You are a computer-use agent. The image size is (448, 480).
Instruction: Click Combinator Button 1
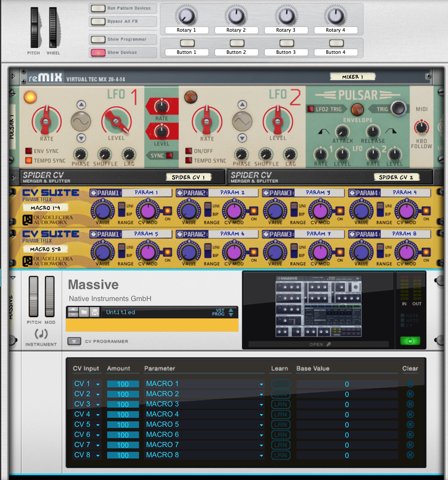coord(187,43)
